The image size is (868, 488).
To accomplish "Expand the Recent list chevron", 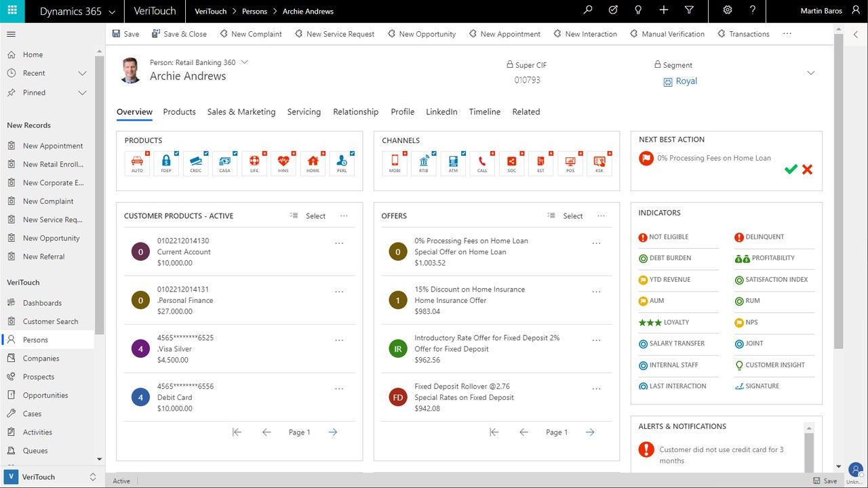I will pyautogui.click(x=83, y=73).
